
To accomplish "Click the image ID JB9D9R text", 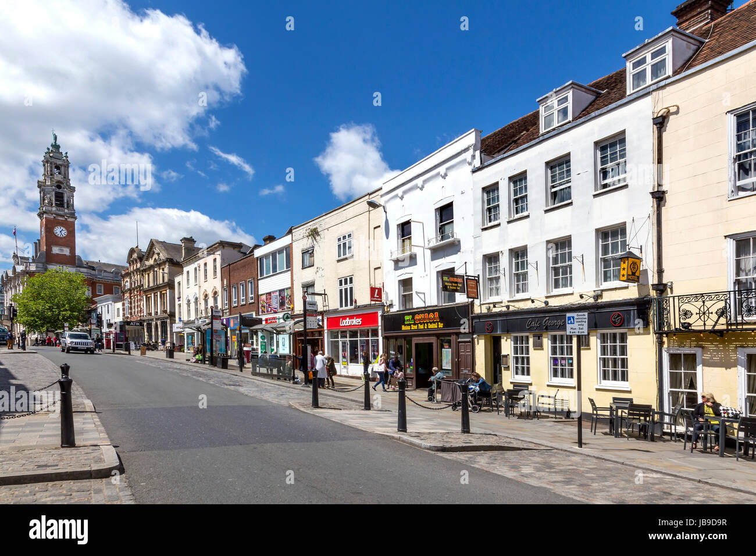I will [694, 523].
